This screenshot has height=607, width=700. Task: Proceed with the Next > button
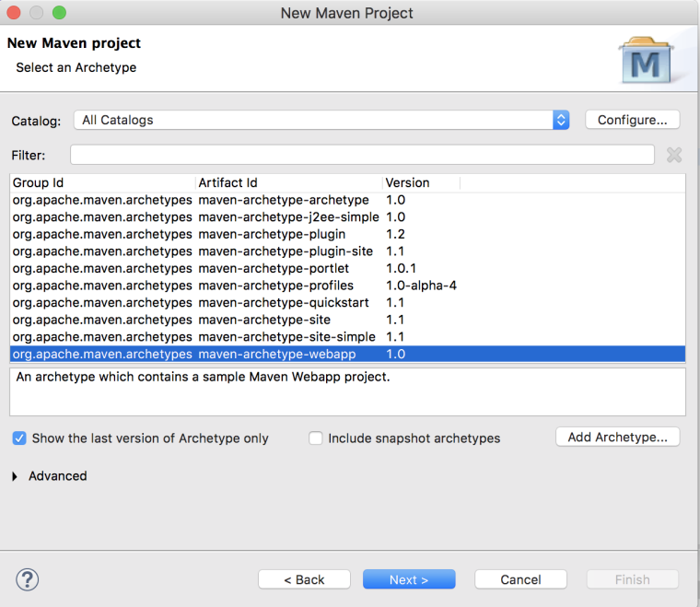409,579
